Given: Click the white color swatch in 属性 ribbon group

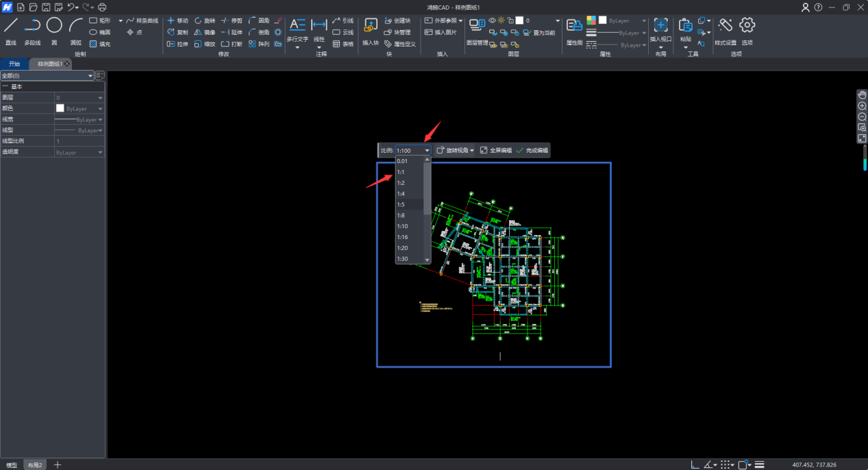Looking at the screenshot, I should point(603,21).
